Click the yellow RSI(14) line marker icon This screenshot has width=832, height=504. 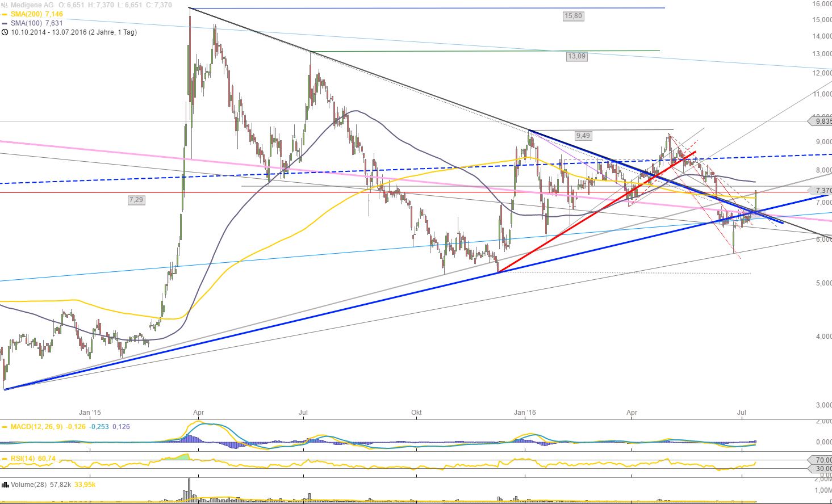click(x=5, y=459)
